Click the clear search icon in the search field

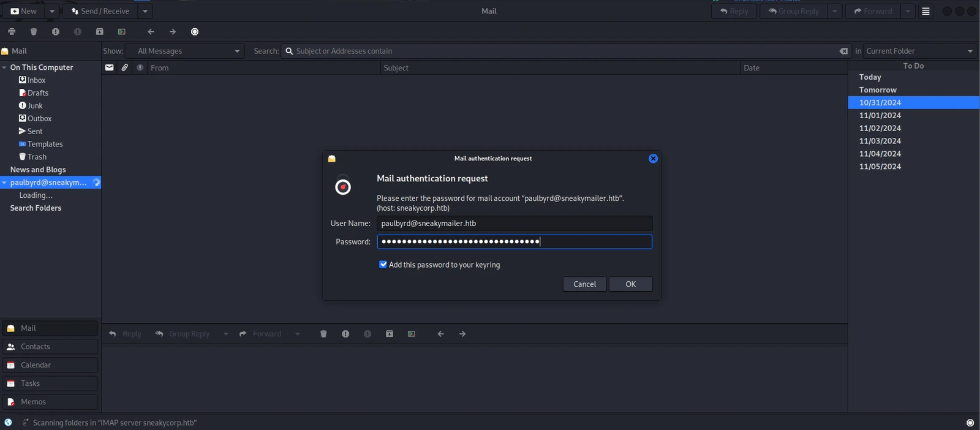point(843,51)
